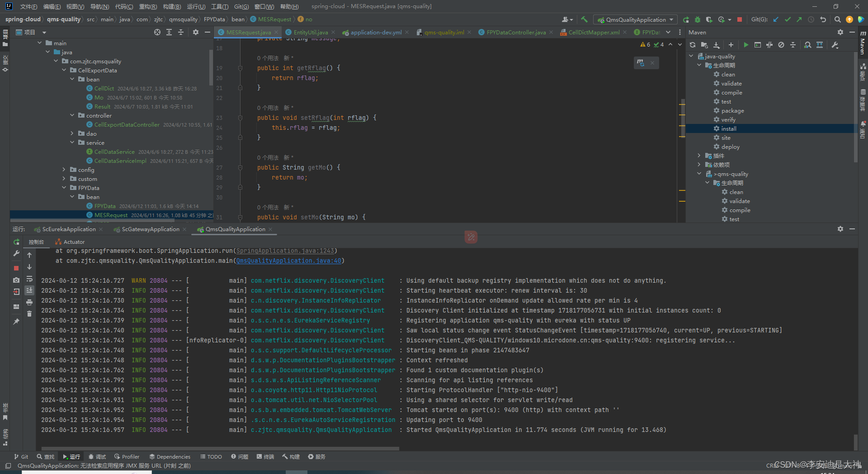The width and height of the screenshot is (868, 474).
Task: Run the selected Maven goal
Action: [746, 45]
